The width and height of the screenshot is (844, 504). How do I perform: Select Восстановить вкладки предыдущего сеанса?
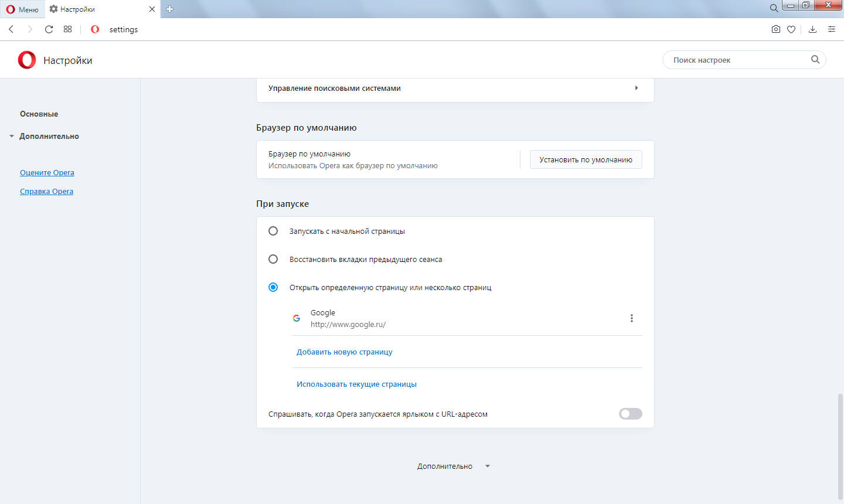pyautogui.click(x=273, y=259)
